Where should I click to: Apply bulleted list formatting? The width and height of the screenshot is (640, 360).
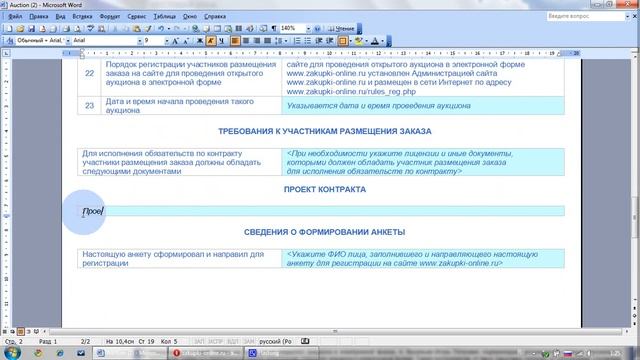308,40
